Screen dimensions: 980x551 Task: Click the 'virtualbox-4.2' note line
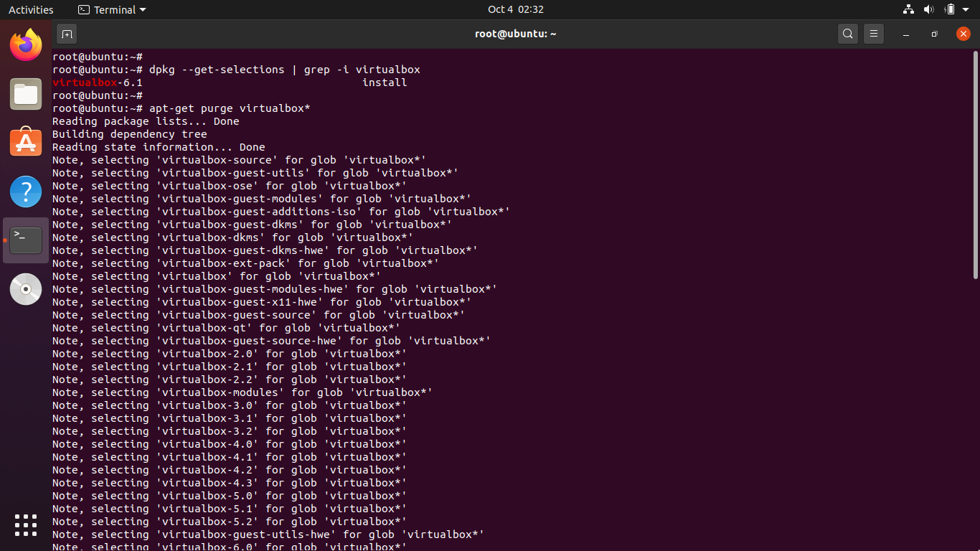click(x=230, y=470)
